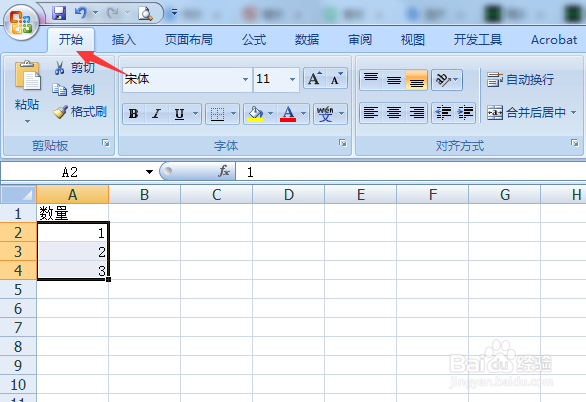The image size is (586, 402).
Task: Decrease font size with the small A icon
Action: click(x=336, y=78)
